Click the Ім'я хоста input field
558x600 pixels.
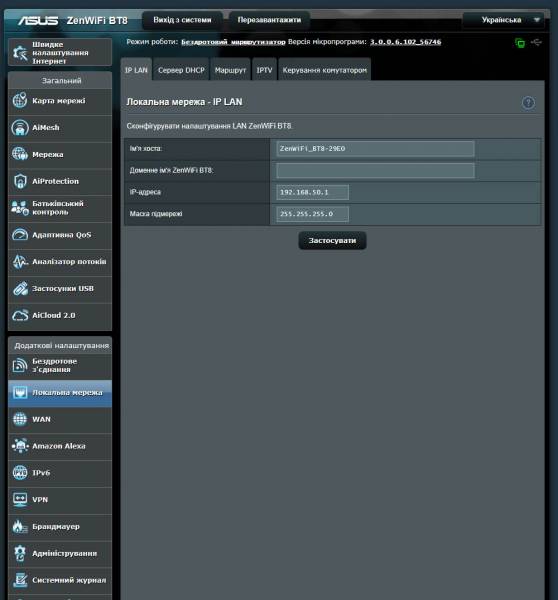[375, 148]
